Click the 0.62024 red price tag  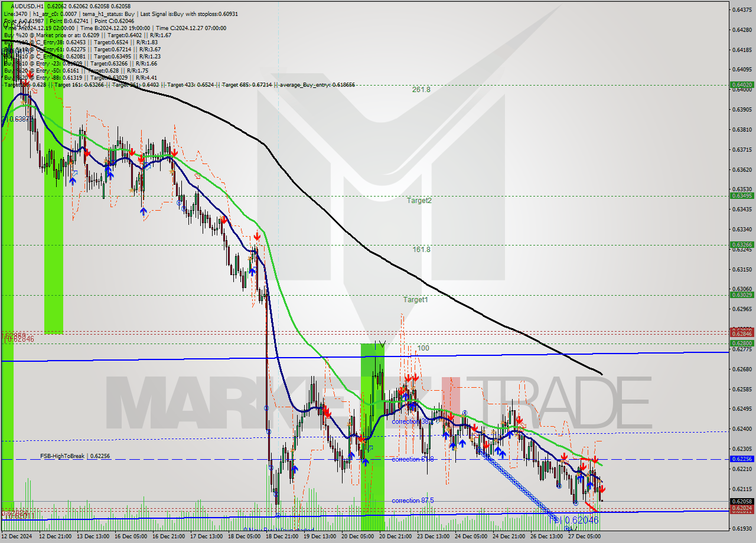[742, 508]
